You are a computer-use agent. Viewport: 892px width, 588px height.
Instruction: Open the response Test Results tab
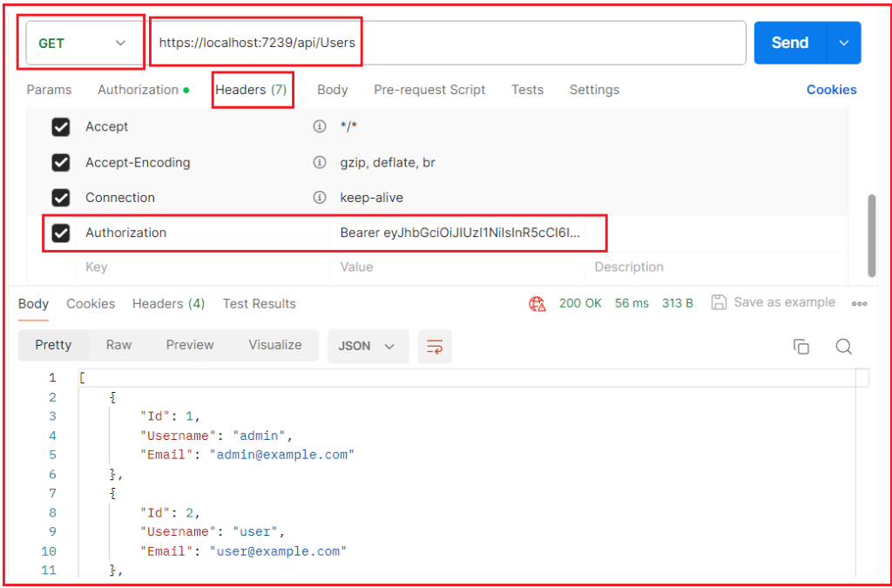click(x=259, y=303)
